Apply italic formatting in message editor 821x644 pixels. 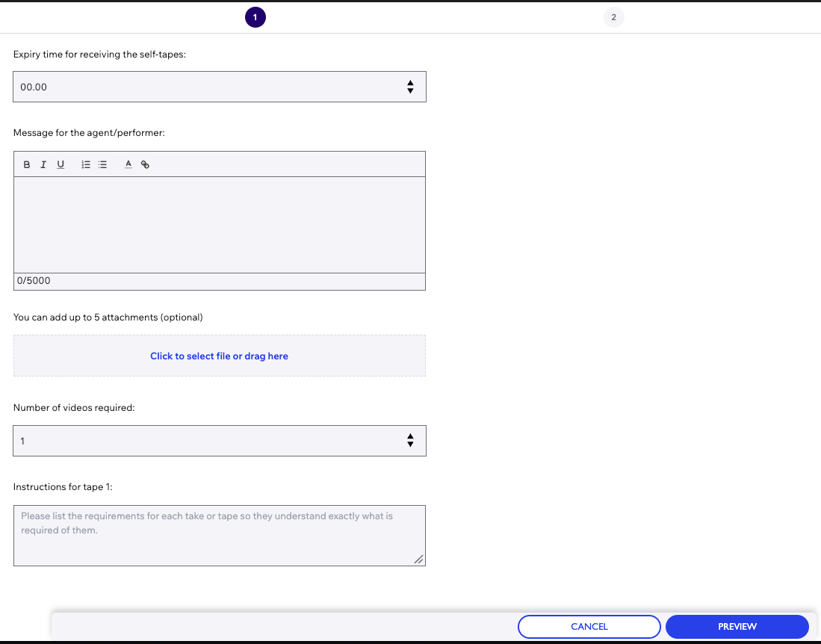43,164
